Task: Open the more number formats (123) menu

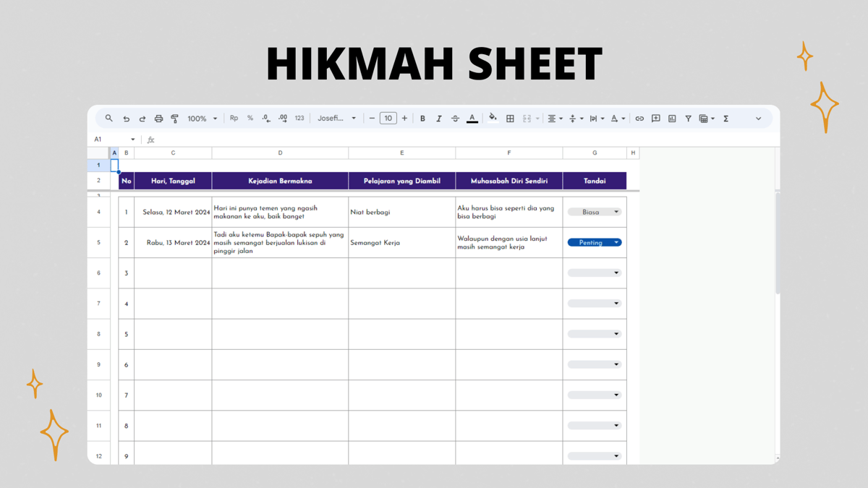Action: pyautogui.click(x=299, y=119)
